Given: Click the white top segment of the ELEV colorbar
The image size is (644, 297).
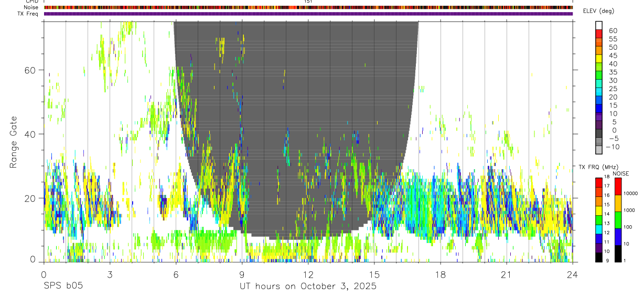Looking at the screenshot, I should [599, 25].
